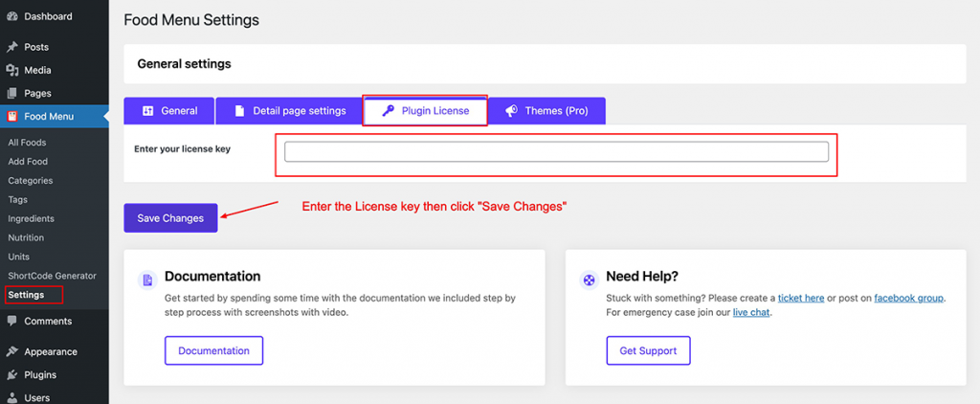
Task: Click the Media library icon
Action: [11, 70]
